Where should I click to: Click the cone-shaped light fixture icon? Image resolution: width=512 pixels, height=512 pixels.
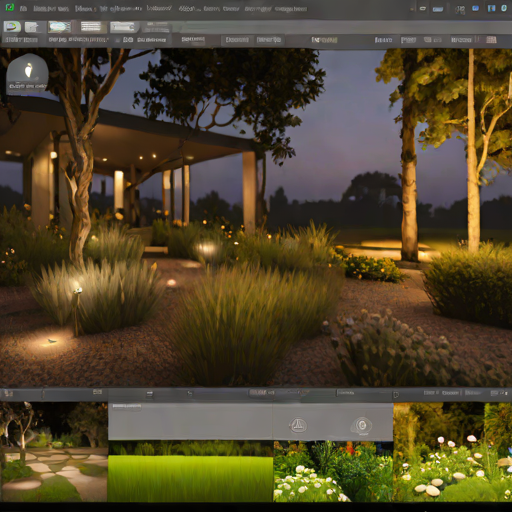(x=298, y=425)
